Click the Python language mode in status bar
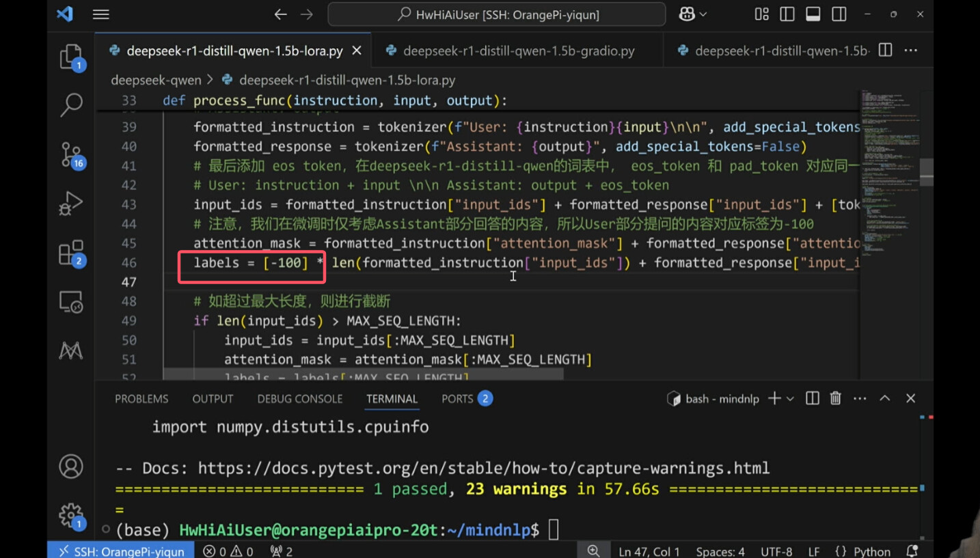Image resolution: width=980 pixels, height=558 pixels. pyautogui.click(x=863, y=551)
